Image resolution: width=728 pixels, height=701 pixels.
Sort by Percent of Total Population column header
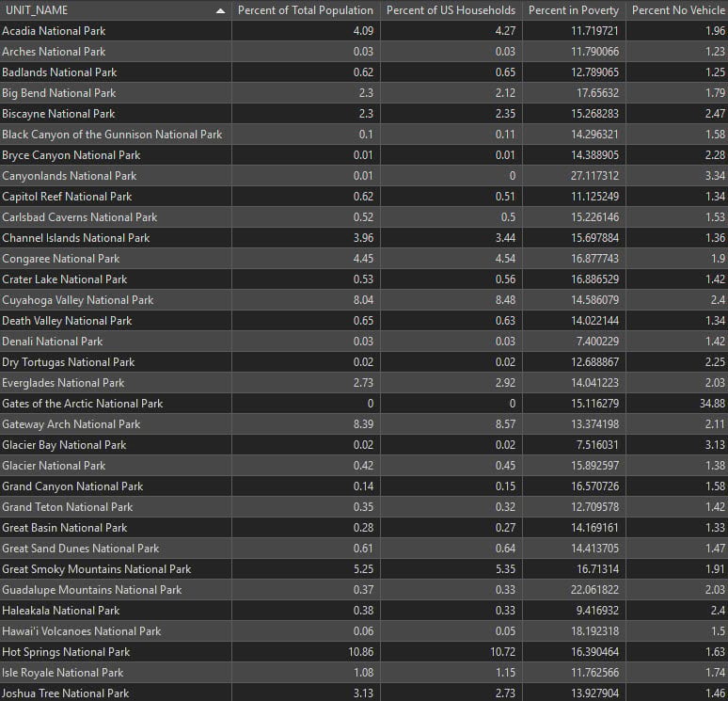(306, 10)
